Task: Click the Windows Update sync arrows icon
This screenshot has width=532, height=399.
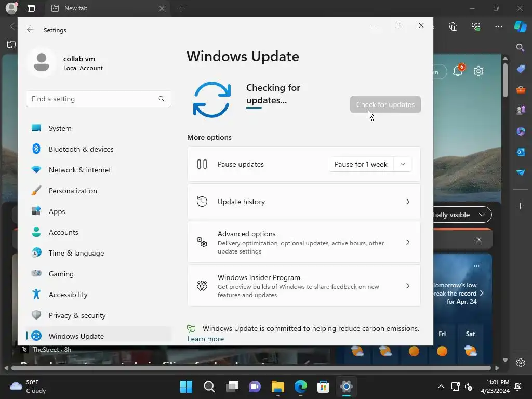Action: pyautogui.click(x=212, y=99)
